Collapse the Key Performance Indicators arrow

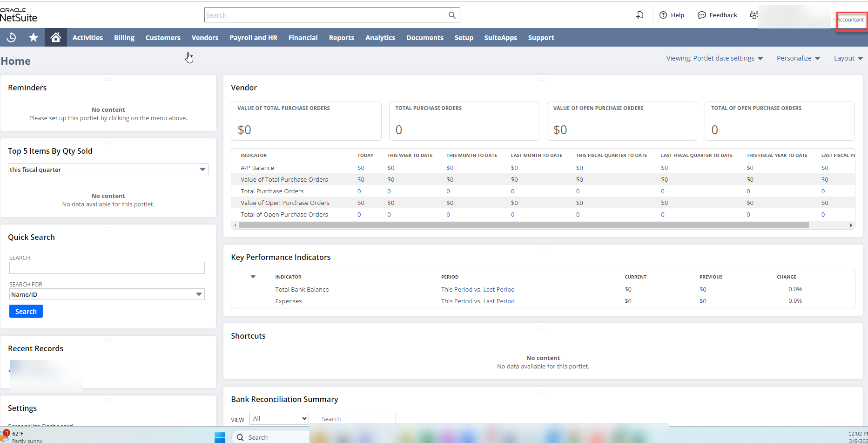point(253,277)
